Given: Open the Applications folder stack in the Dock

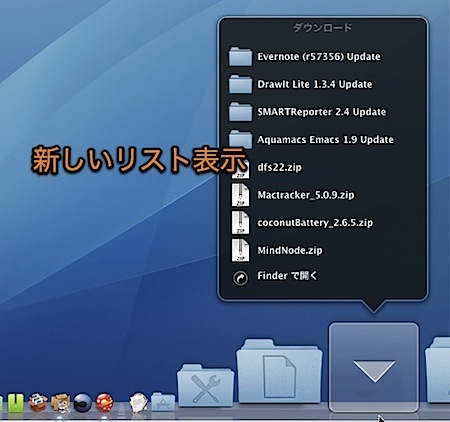Looking at the screenshot, I should click(x=163, y=402).
